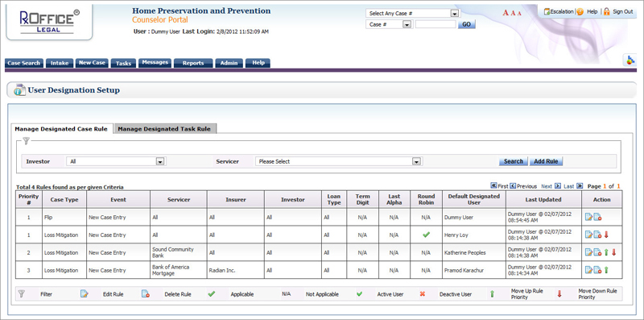Move down the Katherine Peoples rule priority
The image size is (644, 320).
tap(614, 252)
